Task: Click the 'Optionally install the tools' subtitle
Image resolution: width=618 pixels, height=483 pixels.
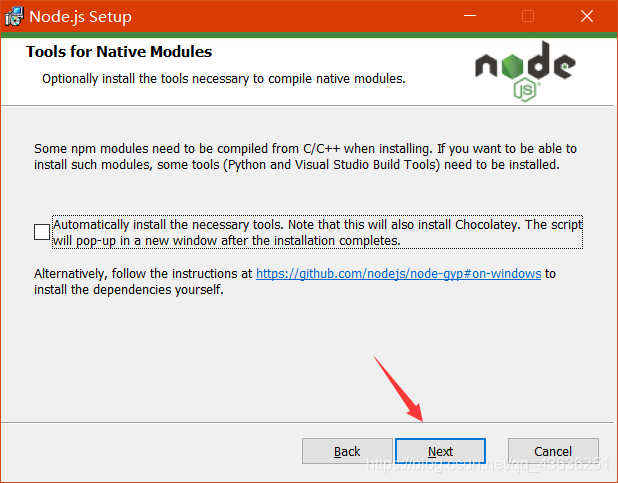Action: (x=224, y=79)
